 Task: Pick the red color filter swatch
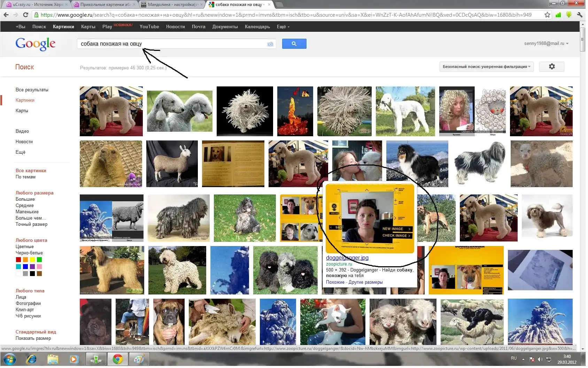pyautogui.click(x=18, y=260)
